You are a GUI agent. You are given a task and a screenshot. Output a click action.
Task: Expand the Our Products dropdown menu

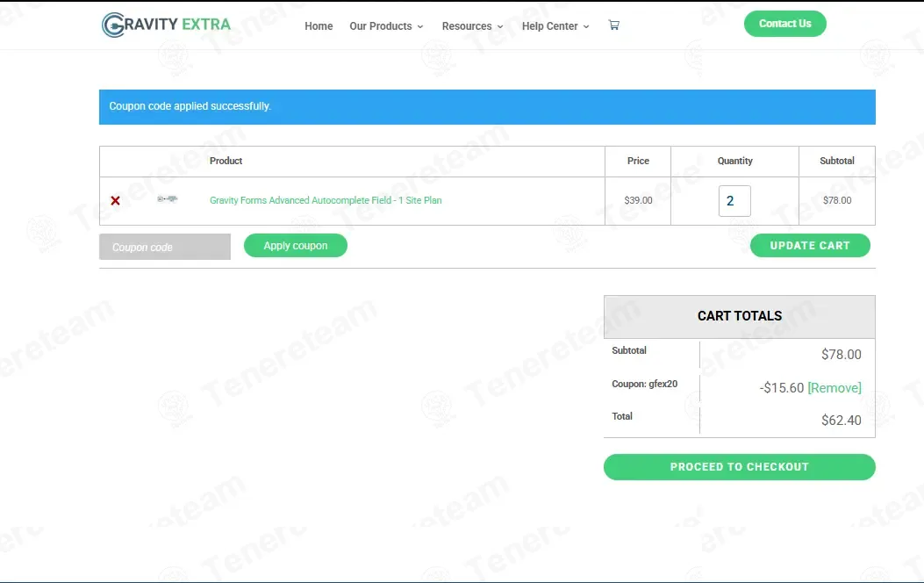[x=386, y=26]
